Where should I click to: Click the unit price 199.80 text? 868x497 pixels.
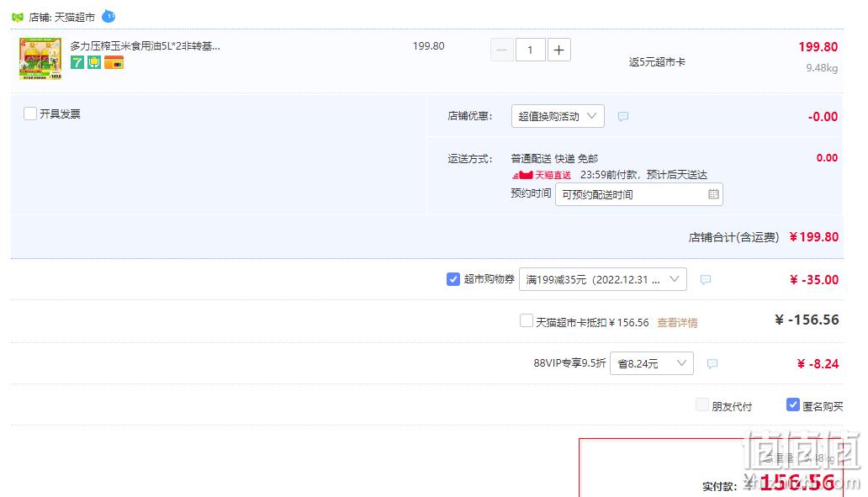coord(428,46)
